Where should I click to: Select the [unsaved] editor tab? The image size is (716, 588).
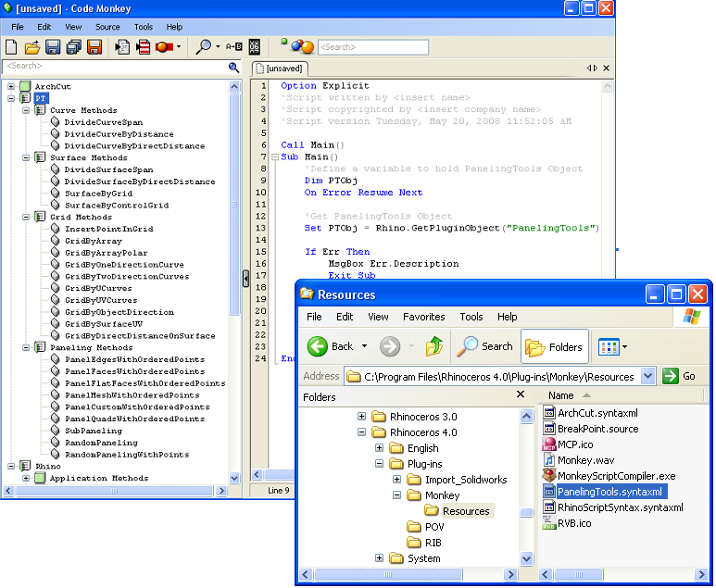(280, 69)
